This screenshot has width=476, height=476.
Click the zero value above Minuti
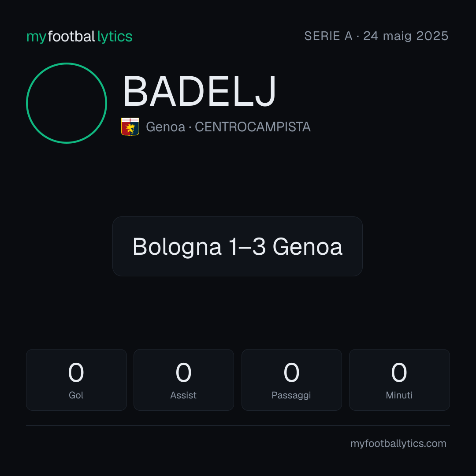(x=399, y=372)
